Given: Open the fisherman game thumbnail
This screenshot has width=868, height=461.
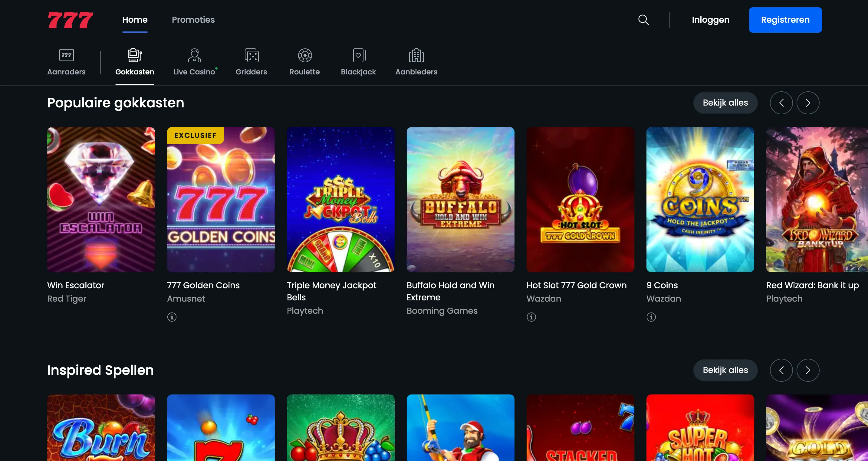Looking at the screenshot, I should pyautogui.click(x=461, y=428).
